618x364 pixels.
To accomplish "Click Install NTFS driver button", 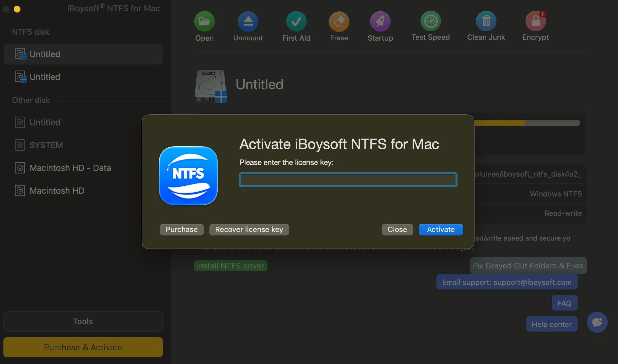I will [230, 266].
